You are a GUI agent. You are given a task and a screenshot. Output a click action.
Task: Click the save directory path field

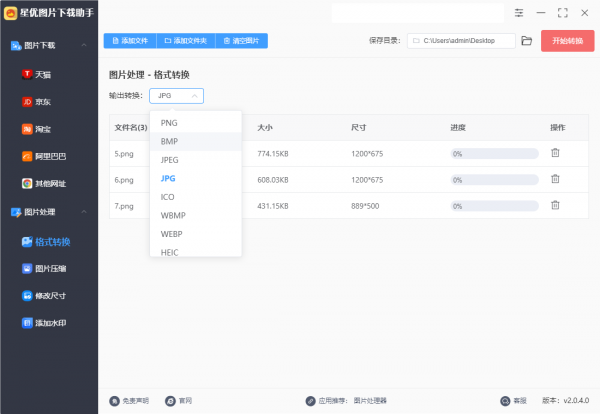(x=461, y=41)
